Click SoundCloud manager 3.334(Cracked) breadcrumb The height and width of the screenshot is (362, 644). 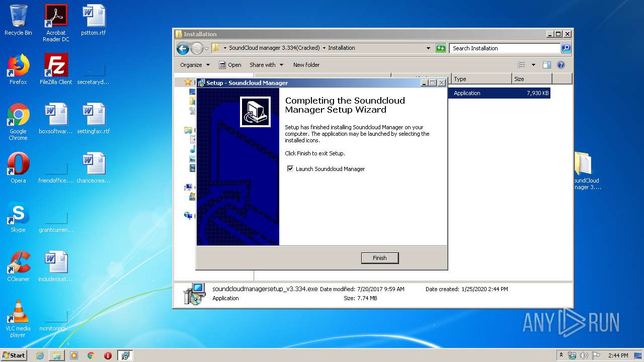[274, 48]
